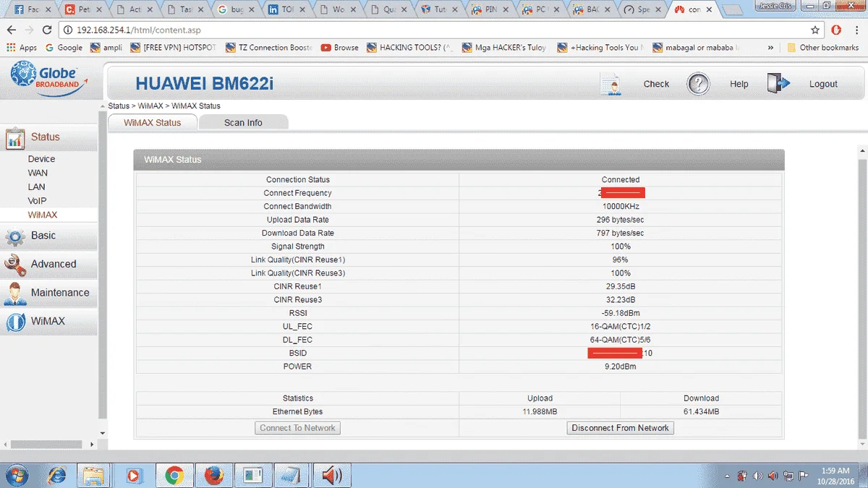Viewport: 868px width, 488px height.
Task: Open the Other bookmarks folder
Action: pyautogui.click(x=822, y=48)
